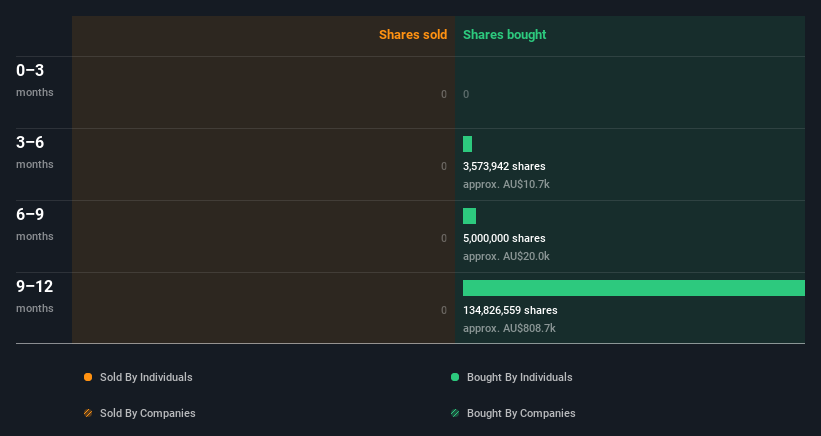Click the green Bought By Individuals legend dot
This screenshot has height=436, width=821.
click(x=455, y=377)
